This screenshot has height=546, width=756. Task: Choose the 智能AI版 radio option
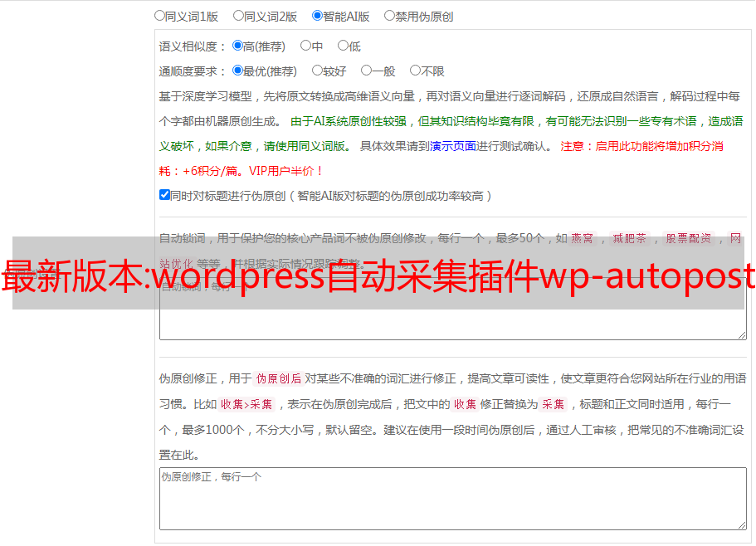coord(317,16)
